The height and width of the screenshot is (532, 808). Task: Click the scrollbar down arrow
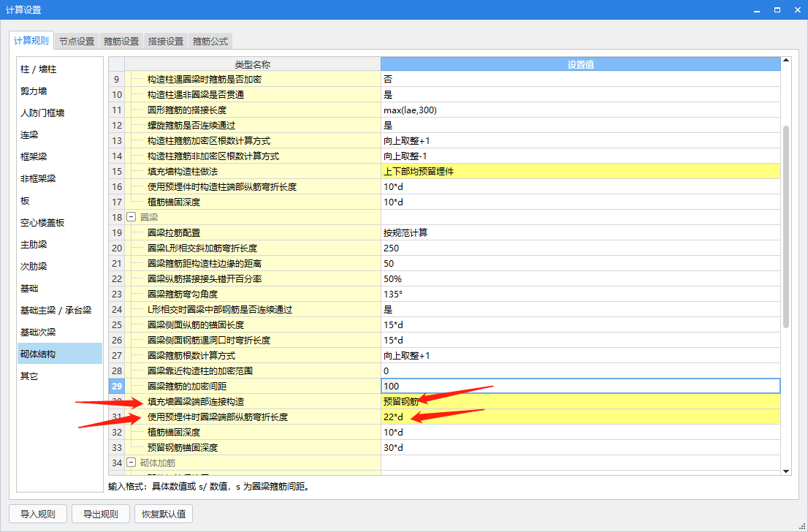point(786,471)
